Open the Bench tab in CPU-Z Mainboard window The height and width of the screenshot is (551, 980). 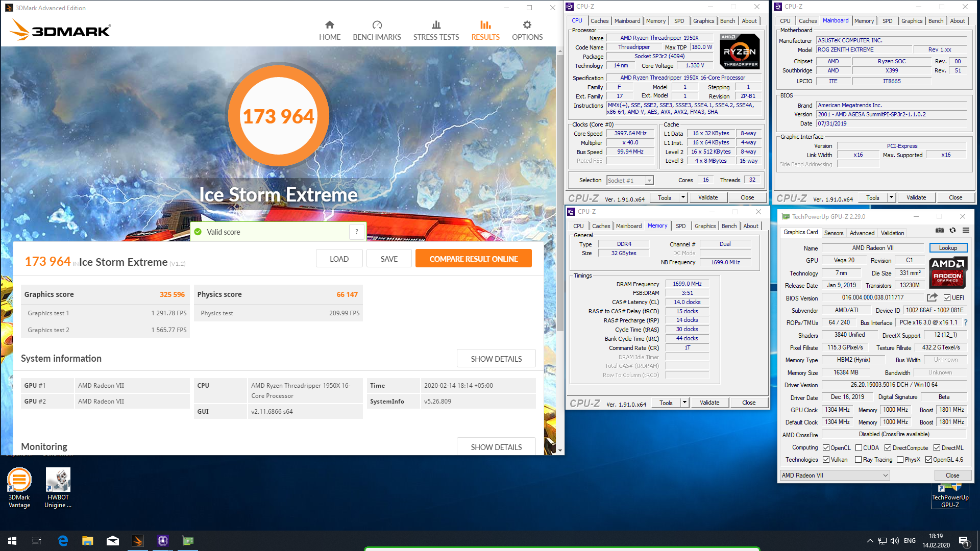pos(936,21)
